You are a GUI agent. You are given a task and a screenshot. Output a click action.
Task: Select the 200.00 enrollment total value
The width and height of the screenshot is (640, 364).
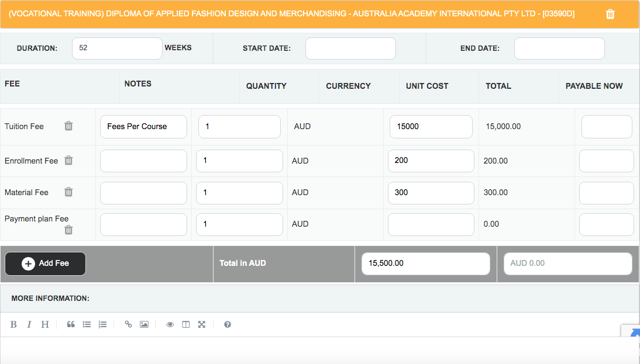pyautogui.click(x=496, y=161)
